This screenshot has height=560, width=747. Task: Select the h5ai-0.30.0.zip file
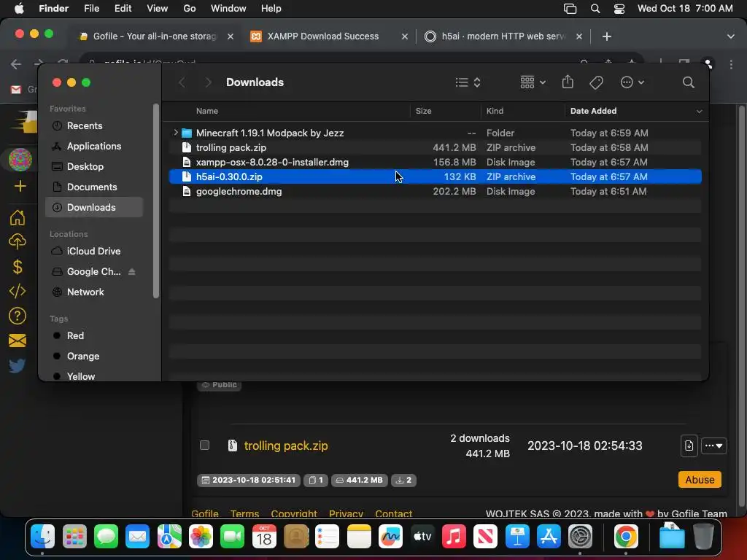tap(435, 176)
